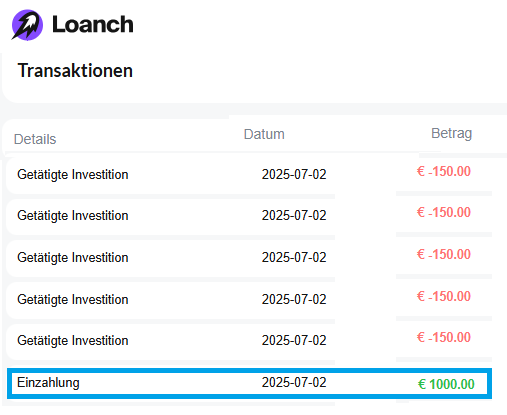Open the fourth Getätigte Investition entry
Screen dimensions: 507x415
[x=73, y=300]
